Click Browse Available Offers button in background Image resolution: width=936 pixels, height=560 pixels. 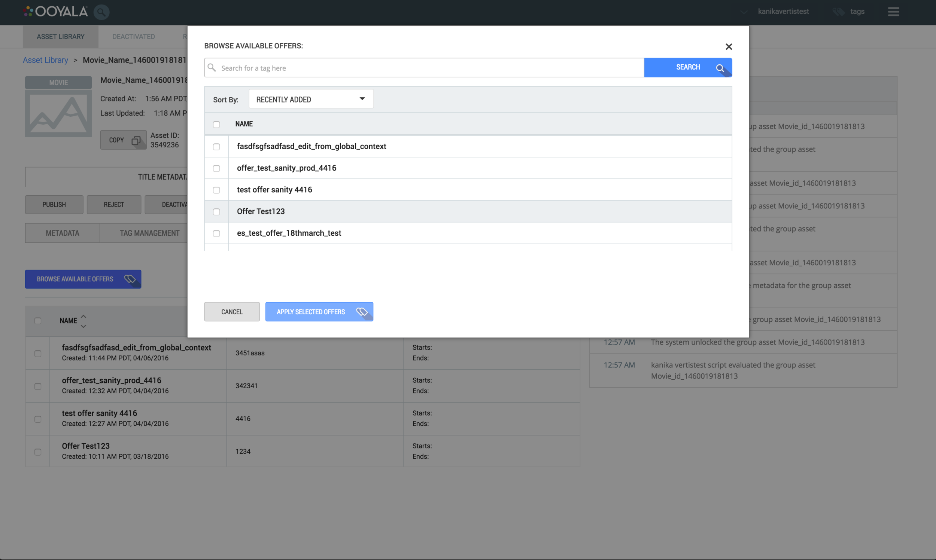(x=83, y=279)
